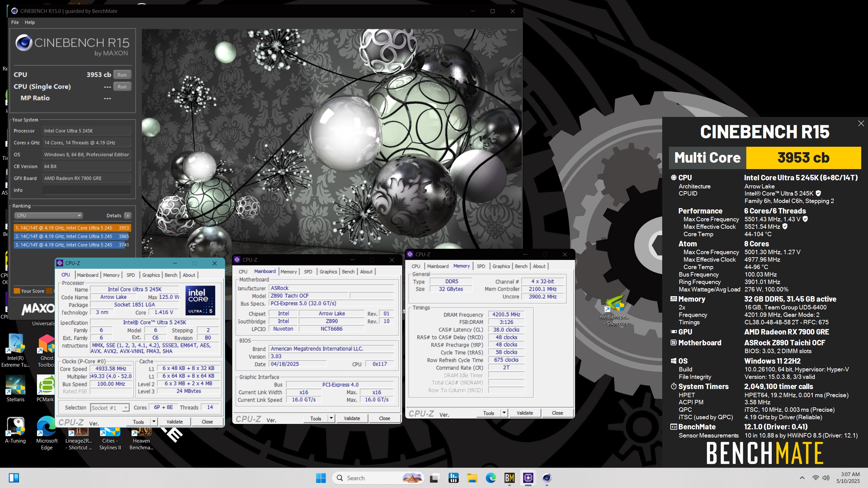Launch Microsoft Edge from taskbar
This screenshot has width=868, height=488.
tap(491, 478)
